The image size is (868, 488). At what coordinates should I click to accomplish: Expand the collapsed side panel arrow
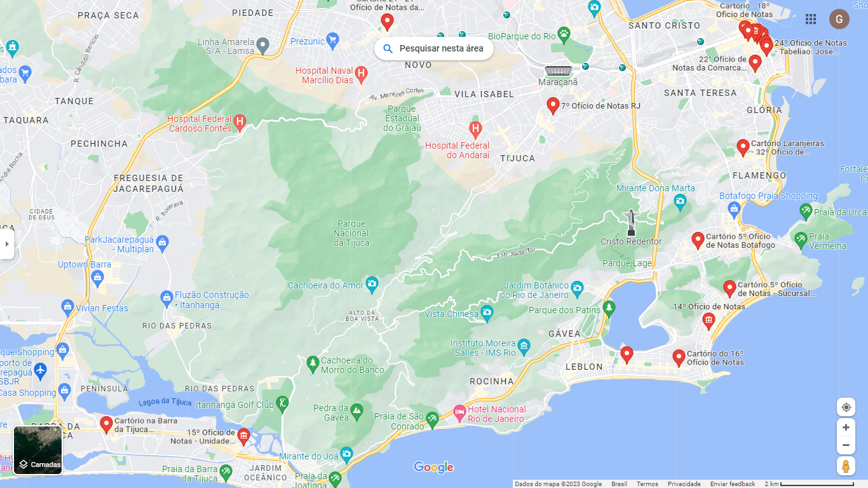tap(6, 244)
